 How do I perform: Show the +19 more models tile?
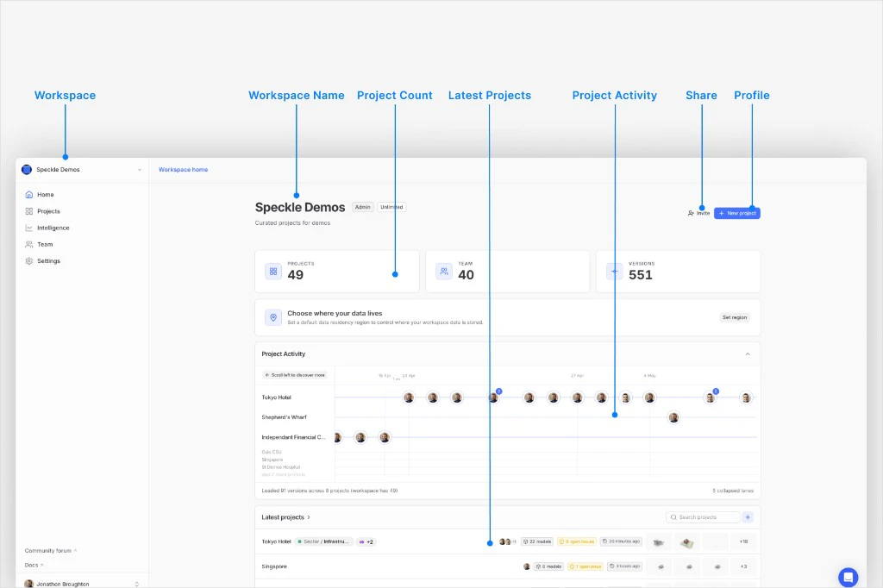point(744,541)
